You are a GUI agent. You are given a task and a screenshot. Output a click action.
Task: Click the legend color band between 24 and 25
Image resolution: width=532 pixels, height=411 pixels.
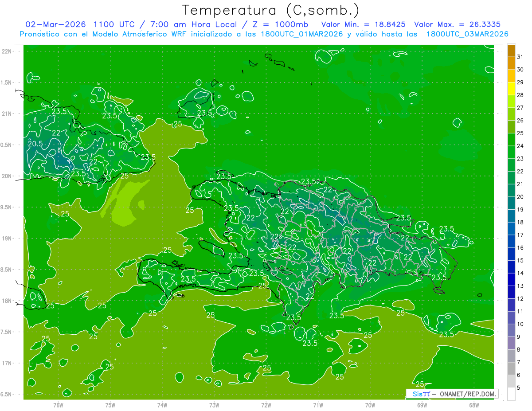pos(511,140)
